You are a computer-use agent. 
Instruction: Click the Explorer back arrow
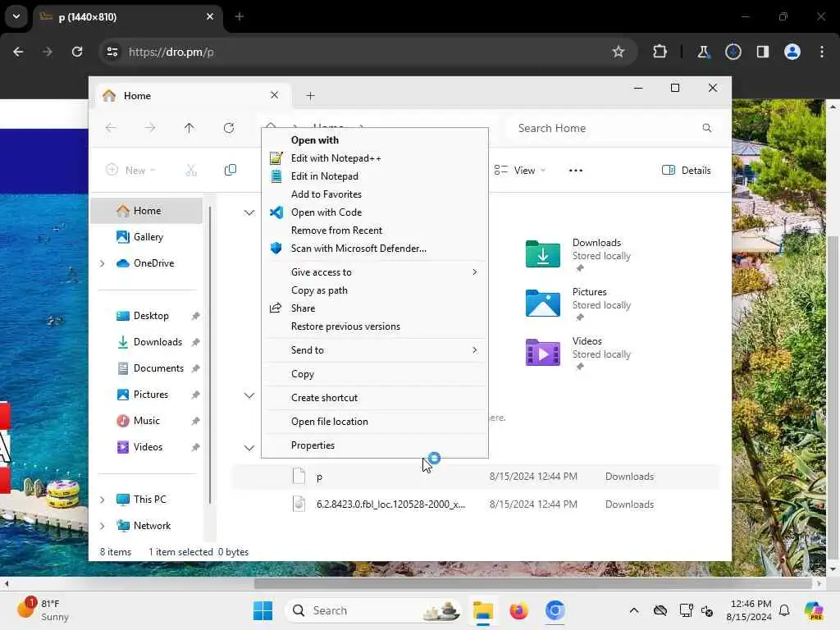tap(111, 128)
